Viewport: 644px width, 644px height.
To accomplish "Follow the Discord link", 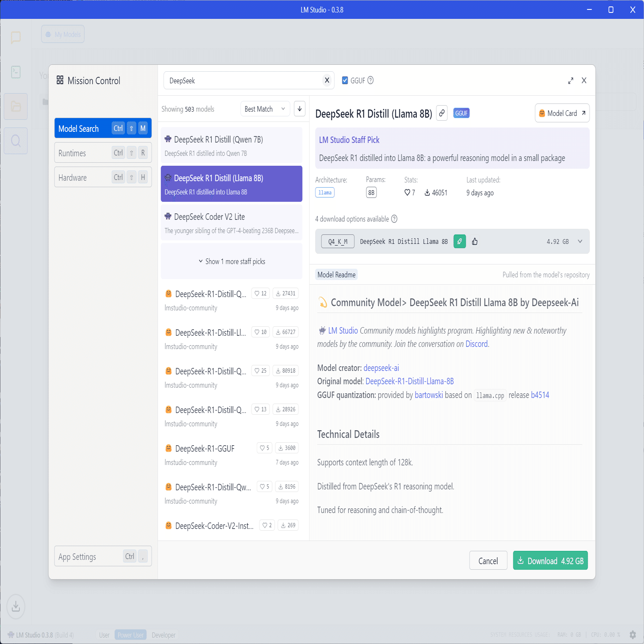I will [x=477, y=344].
